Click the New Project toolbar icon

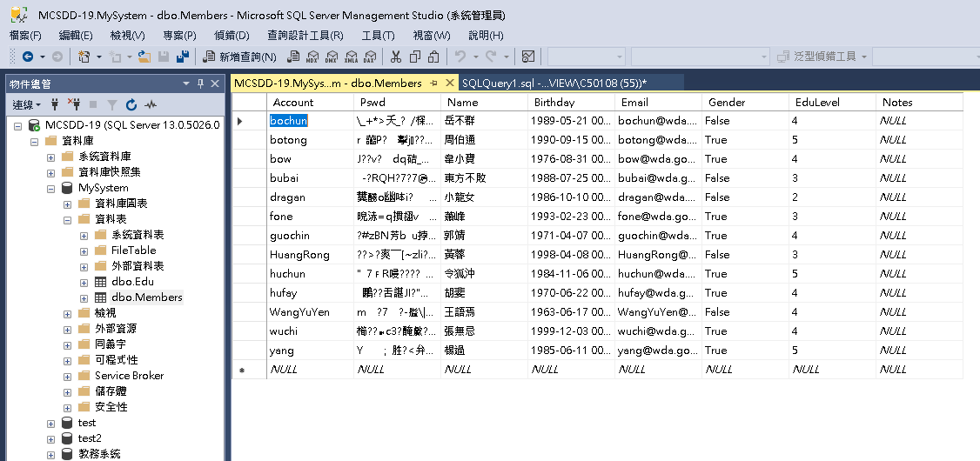84,57
